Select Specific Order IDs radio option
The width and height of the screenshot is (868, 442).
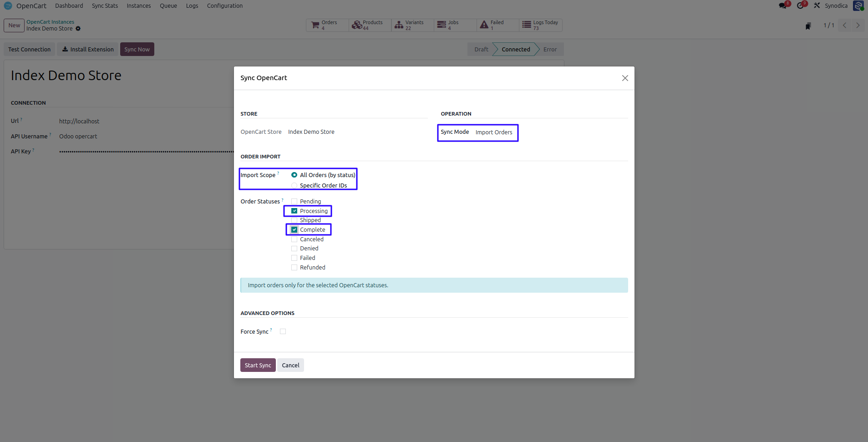coord(294,185)
